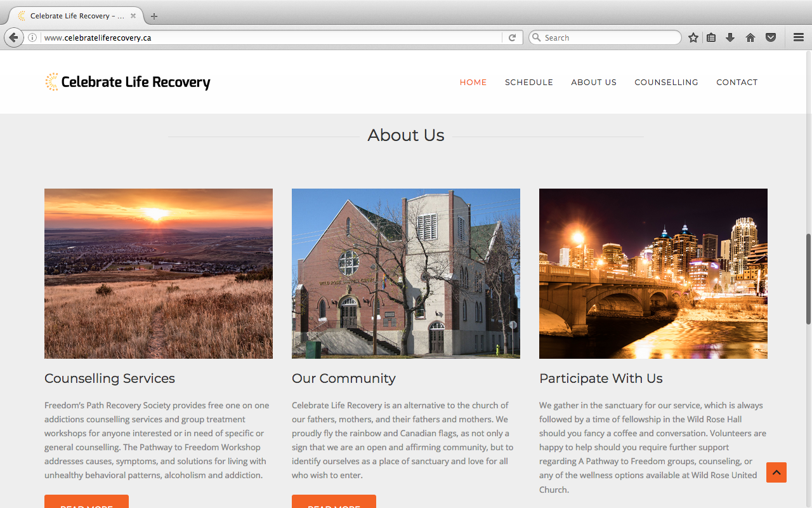Open the COUNSELLING nav item

pyautogui.click(x=666, y=82)
